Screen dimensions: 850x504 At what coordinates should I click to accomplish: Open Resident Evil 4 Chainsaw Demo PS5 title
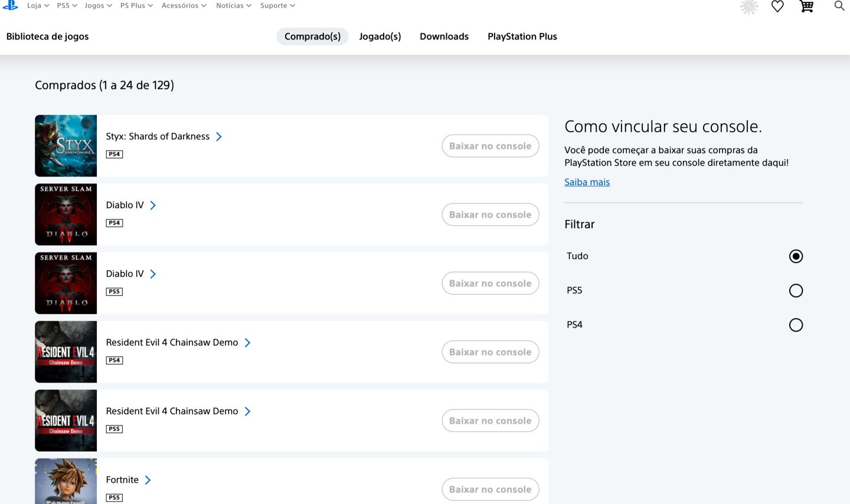pos(172,411)
